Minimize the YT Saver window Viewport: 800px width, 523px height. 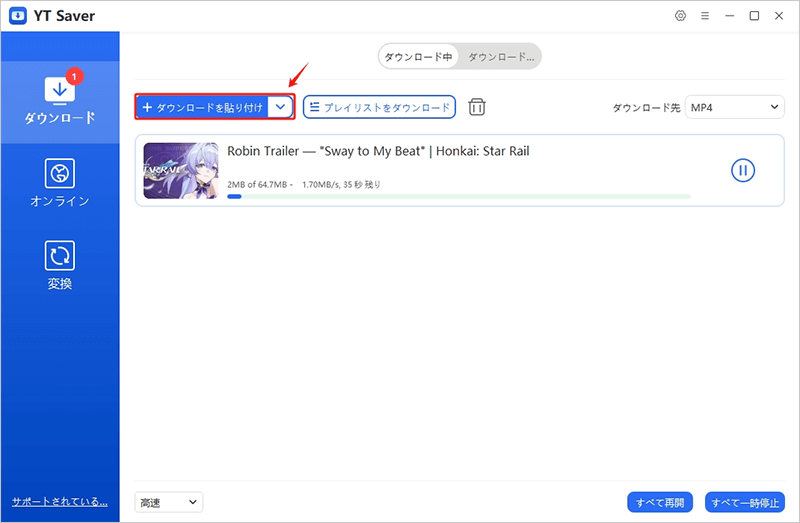tap(730, 16)
